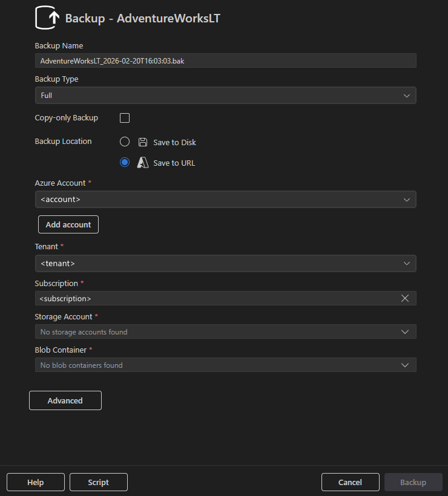Screen dimensions: 448x496
Task: Select the Save to Disk radio button
Action: coord(124,142)
